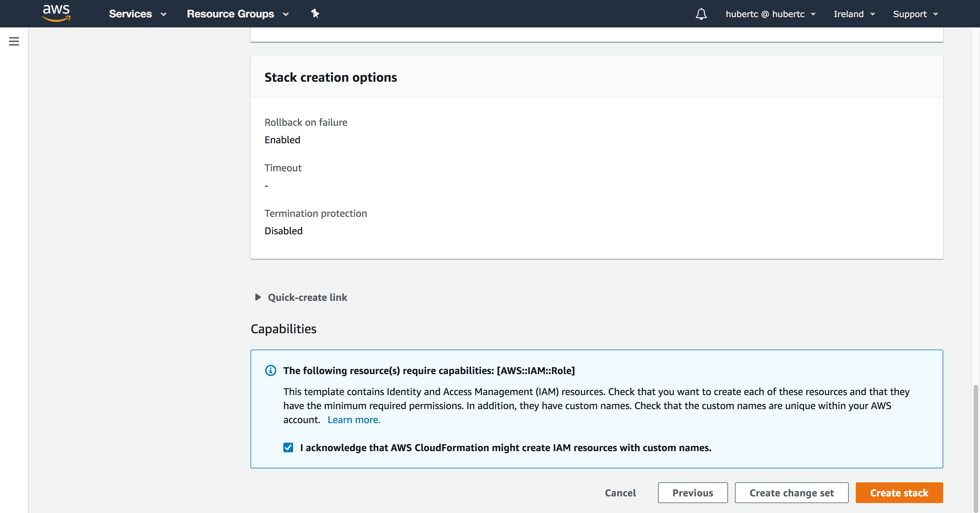The width and height of the screenshot is (980, 513).
Task: Open the pin shortcuts icon
Action: coord(315,14)
